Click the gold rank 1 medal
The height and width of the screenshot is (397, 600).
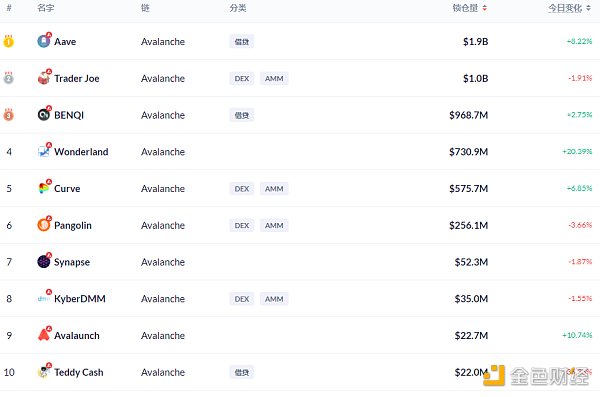(8, 41)
